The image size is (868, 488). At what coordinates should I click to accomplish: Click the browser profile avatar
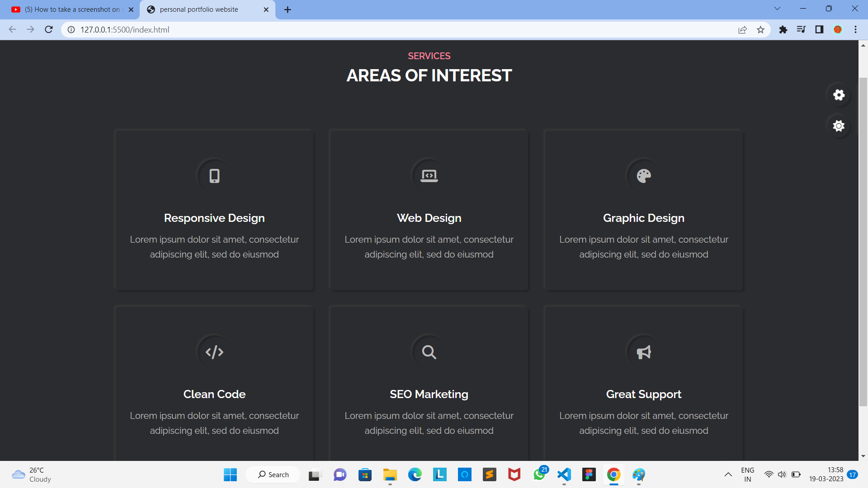(x=838, y=29)
